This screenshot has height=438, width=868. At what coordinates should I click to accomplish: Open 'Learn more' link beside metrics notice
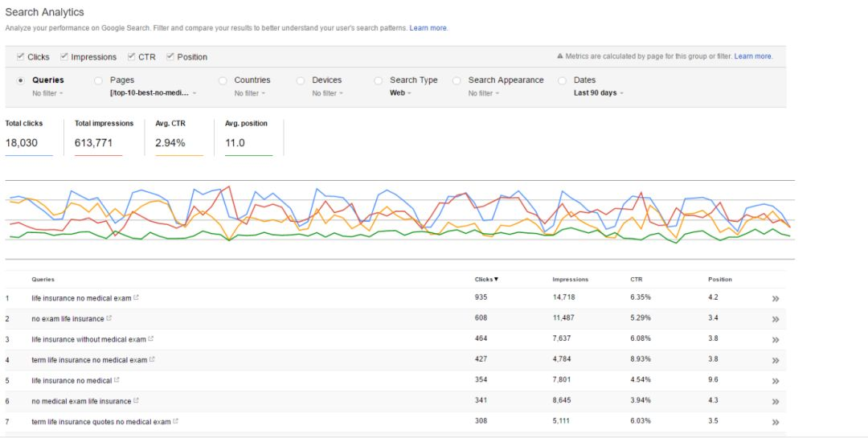point(753,56)
